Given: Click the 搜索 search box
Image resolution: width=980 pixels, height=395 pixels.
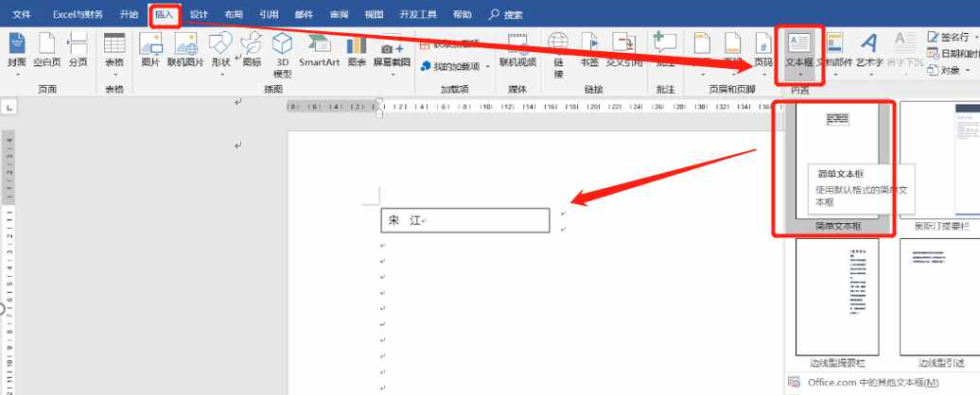Looking at the screenshot, I should point(506,14).
